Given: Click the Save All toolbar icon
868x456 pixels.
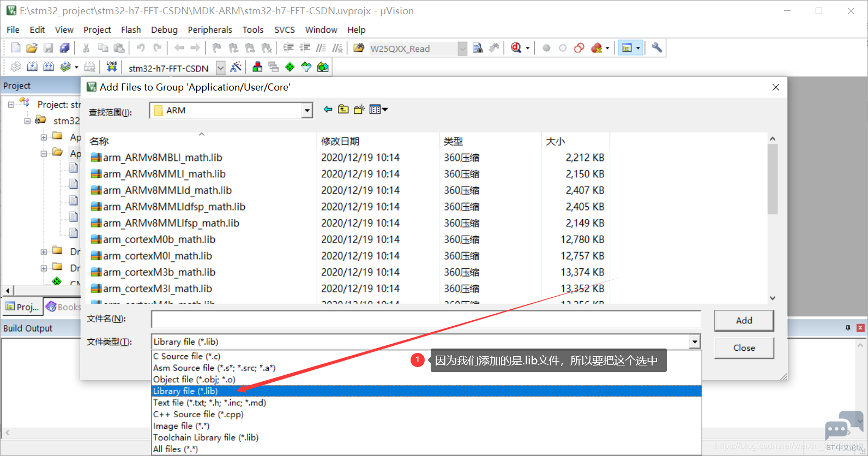Looking at the screenshot, I should pyautogui.click(x=65, y=48).
